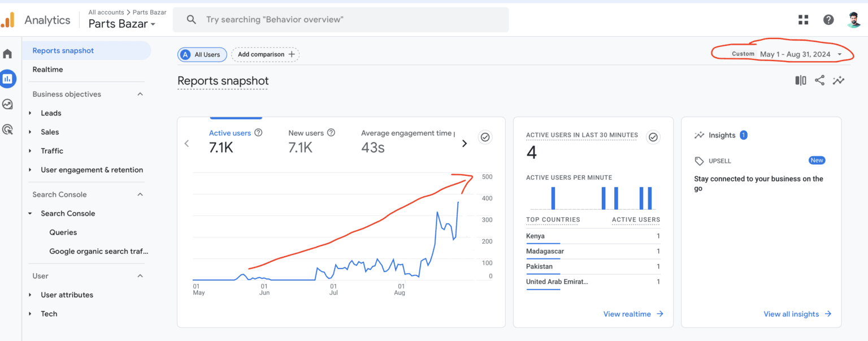Toggle the All Users comparison chip

(x=202, y=54)
